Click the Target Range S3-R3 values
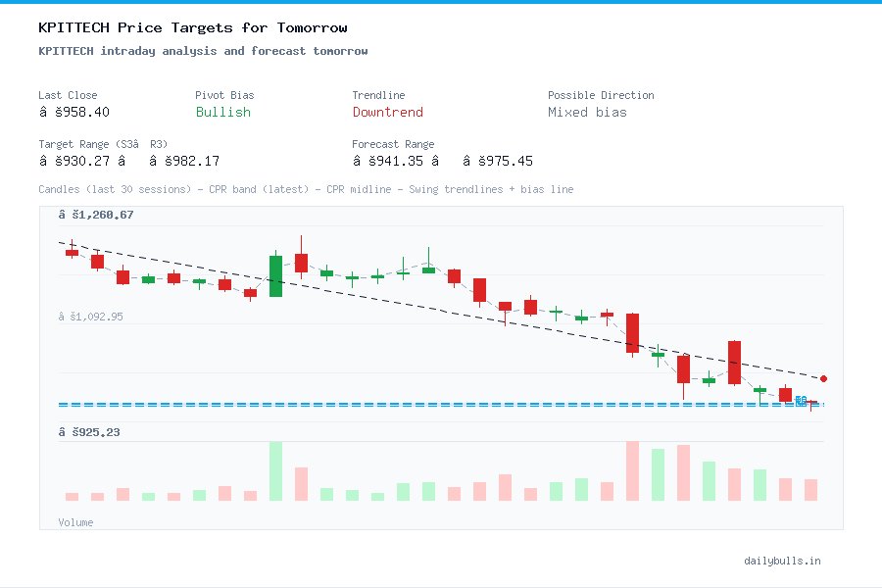This screenshot has height=588, width=882. pos(116,161)
